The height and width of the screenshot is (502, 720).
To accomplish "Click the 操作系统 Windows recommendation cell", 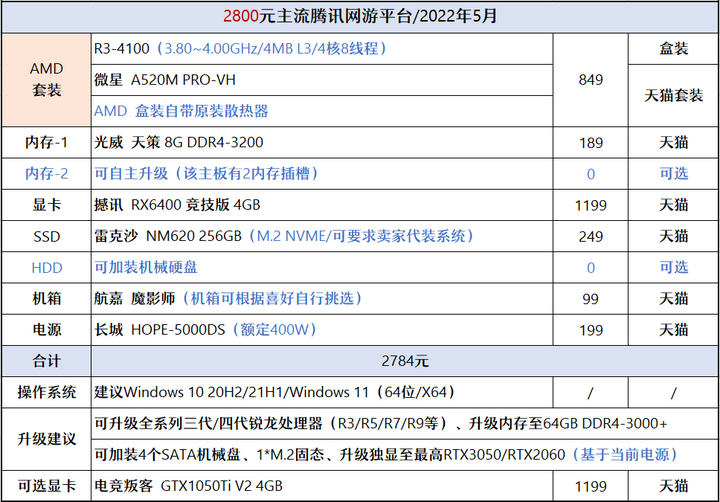I will [x=322, y=392].
